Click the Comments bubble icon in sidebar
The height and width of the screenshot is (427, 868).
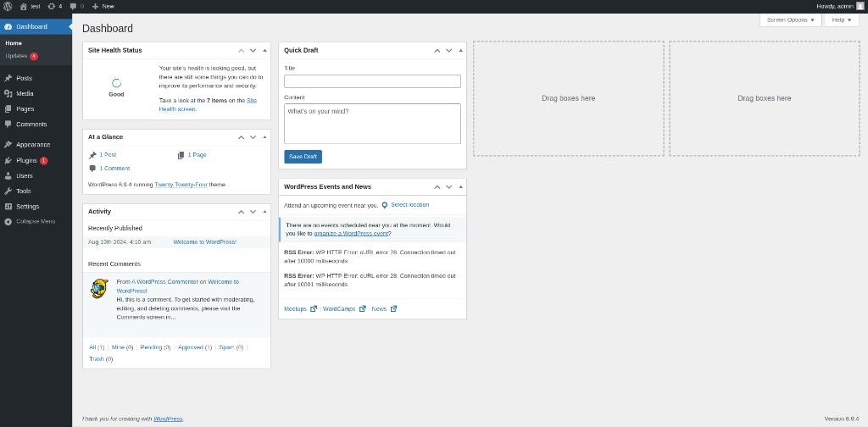point(8,125)
